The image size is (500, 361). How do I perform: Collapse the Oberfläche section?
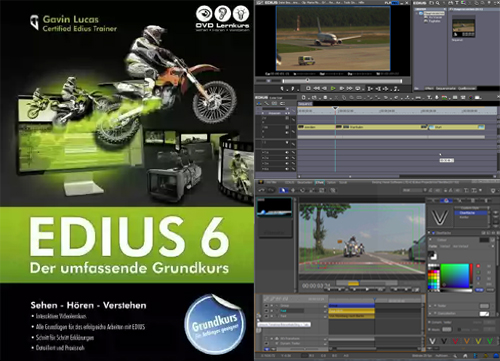pyautogui.click(x=430, y=233)
